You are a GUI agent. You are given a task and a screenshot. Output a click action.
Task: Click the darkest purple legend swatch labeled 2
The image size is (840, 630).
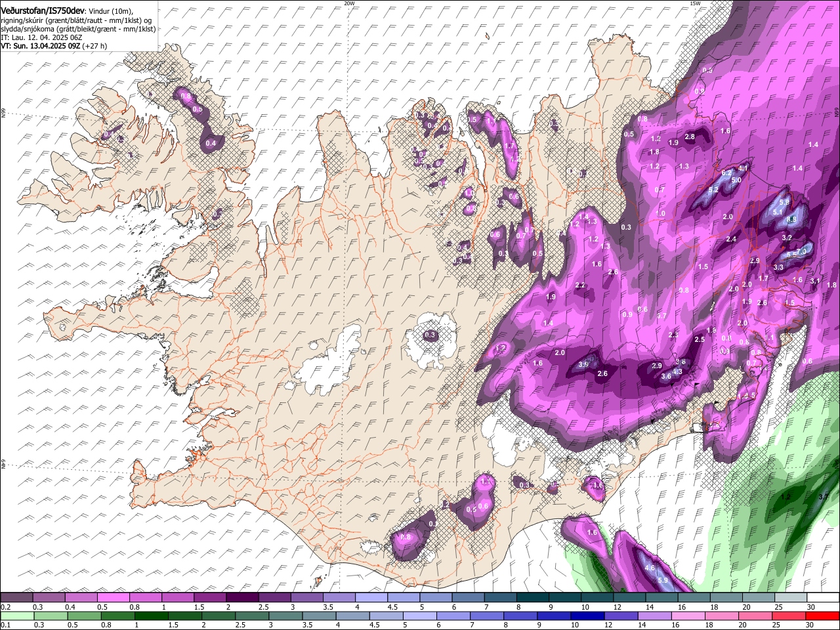pyautogui.click(x=241, y=598)
